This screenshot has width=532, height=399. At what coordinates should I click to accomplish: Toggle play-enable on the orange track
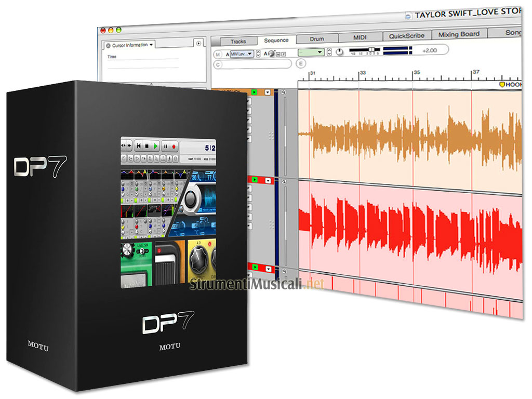point(255,92)
